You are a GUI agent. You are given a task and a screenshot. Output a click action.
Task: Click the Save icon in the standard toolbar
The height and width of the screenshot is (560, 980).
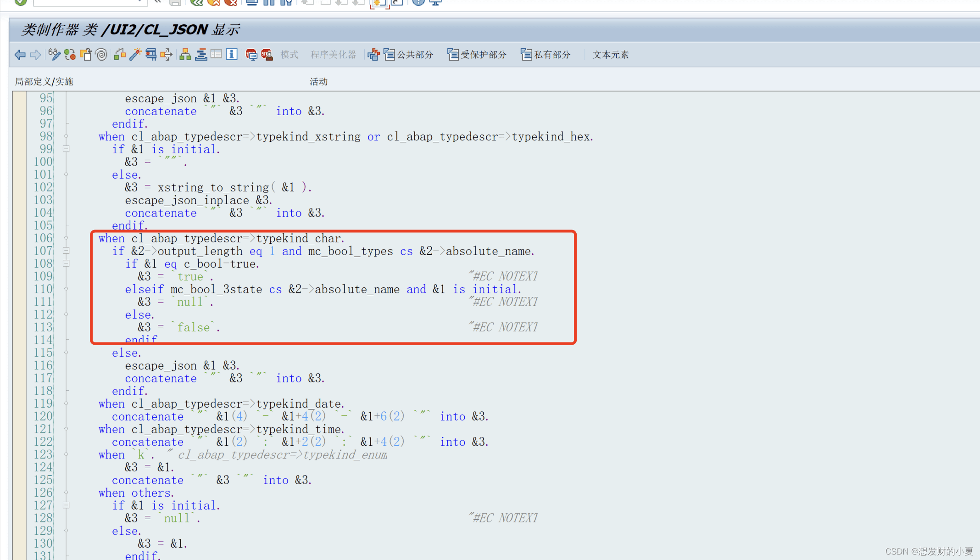[175, 2]
